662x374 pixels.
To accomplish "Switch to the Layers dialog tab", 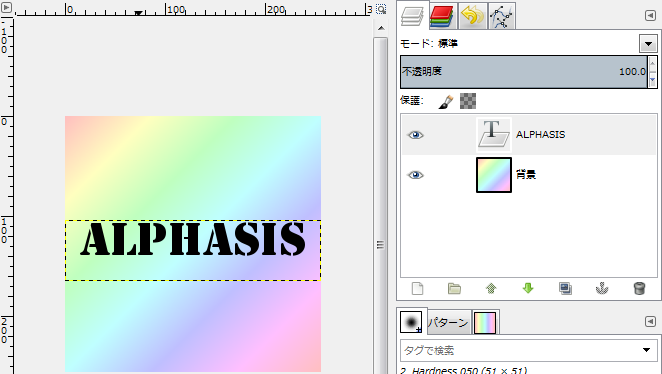I will (412, 16).
